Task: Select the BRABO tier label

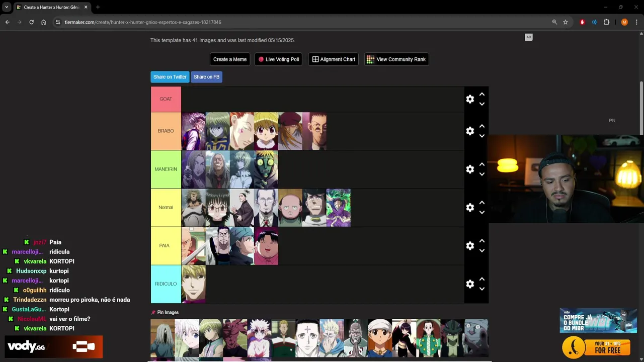Action: click(x=166, y=131)
